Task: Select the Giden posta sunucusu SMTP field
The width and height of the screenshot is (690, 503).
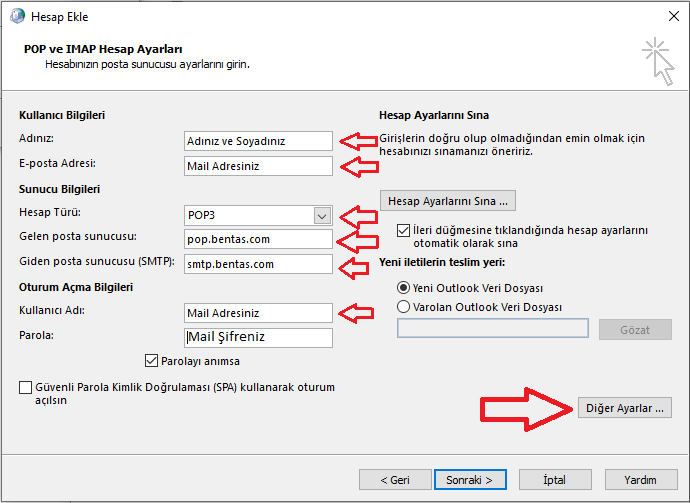Action: pyautogui.click(x=258, y=264)
